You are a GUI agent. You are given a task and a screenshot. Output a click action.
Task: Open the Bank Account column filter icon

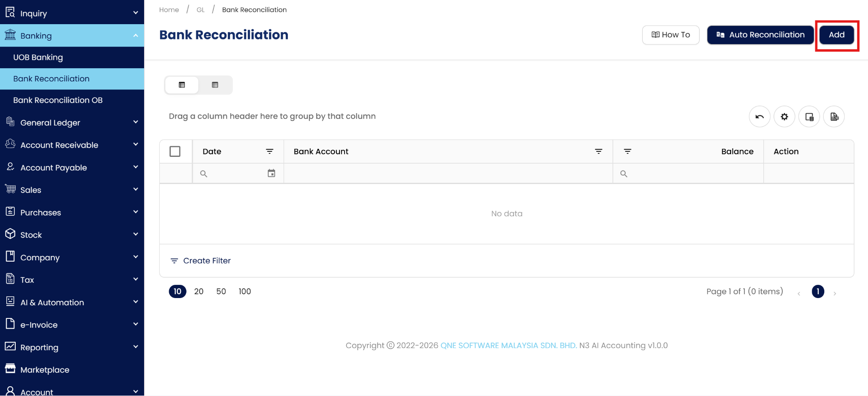[x=598, y=151]
